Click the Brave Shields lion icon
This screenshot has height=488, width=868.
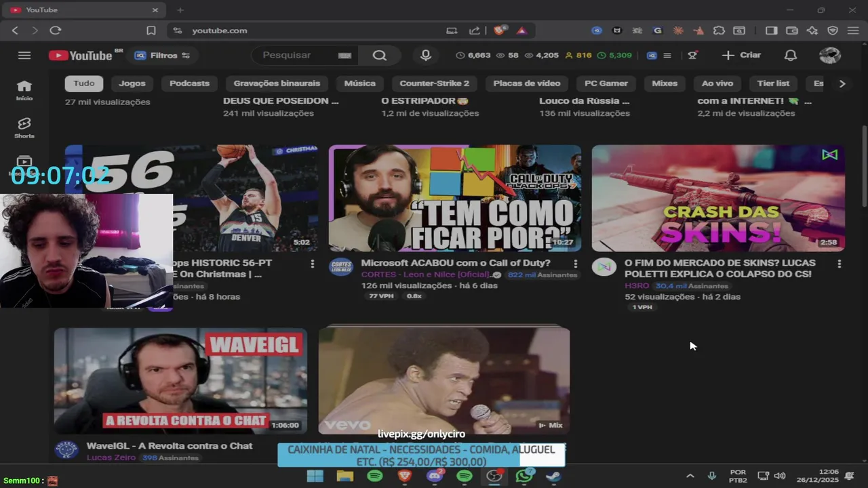click(x=500, y=30)
